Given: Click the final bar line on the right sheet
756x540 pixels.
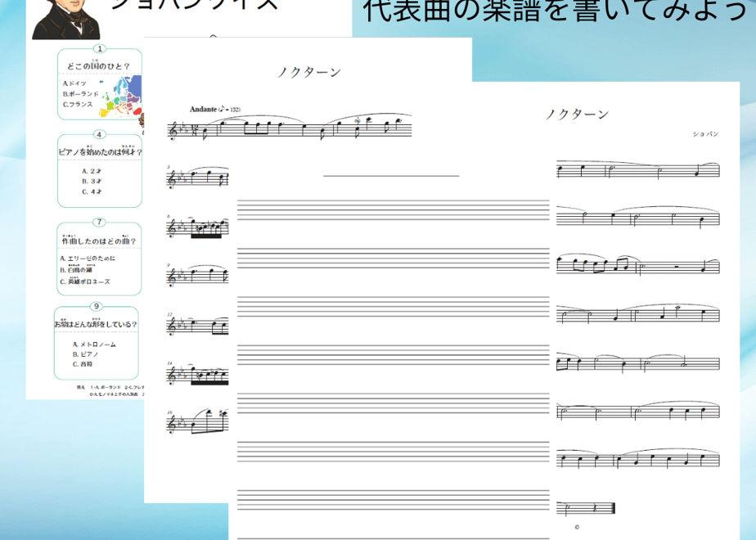Looking at the screenshot, I should [612, 508].
